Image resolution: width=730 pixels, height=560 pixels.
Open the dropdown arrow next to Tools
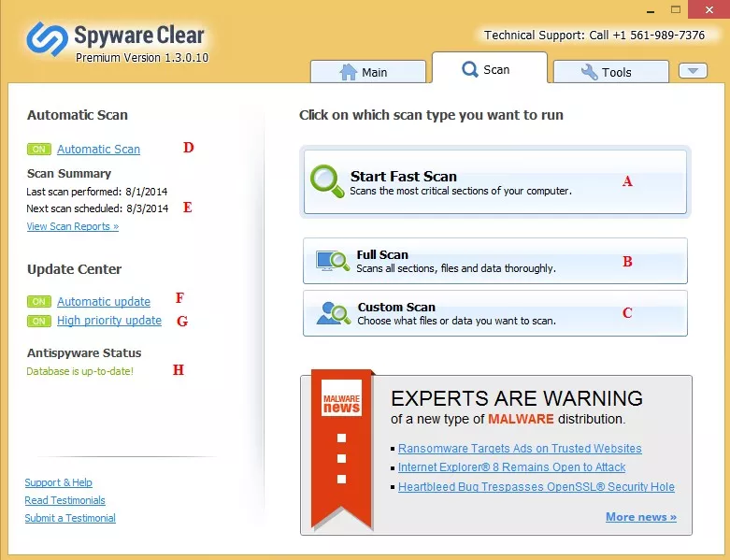click(x=693, y=71)
